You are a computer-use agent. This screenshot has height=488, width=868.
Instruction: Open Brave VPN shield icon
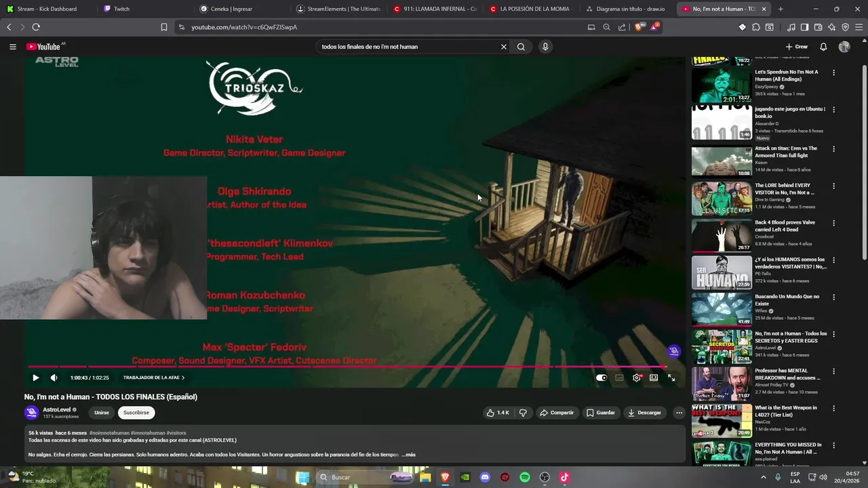846,27
